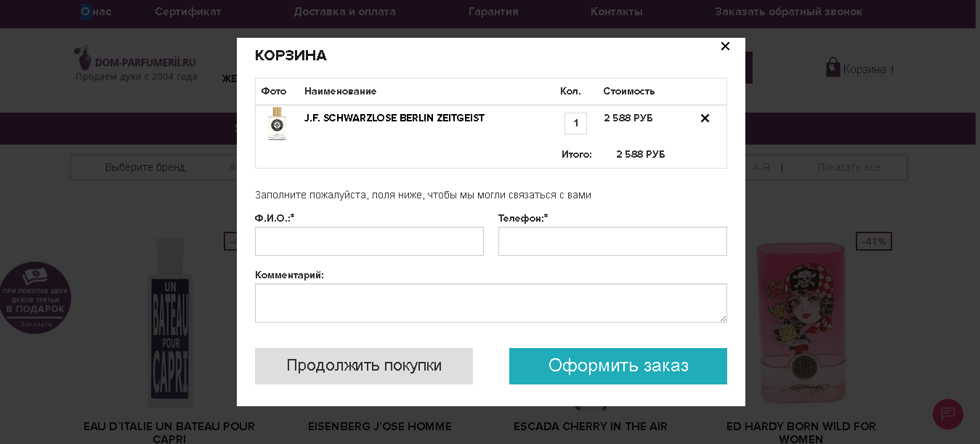This screenshot has height=444, width=980.
Task: Focus the Телефон phone input field
Action: coord(612,241)
